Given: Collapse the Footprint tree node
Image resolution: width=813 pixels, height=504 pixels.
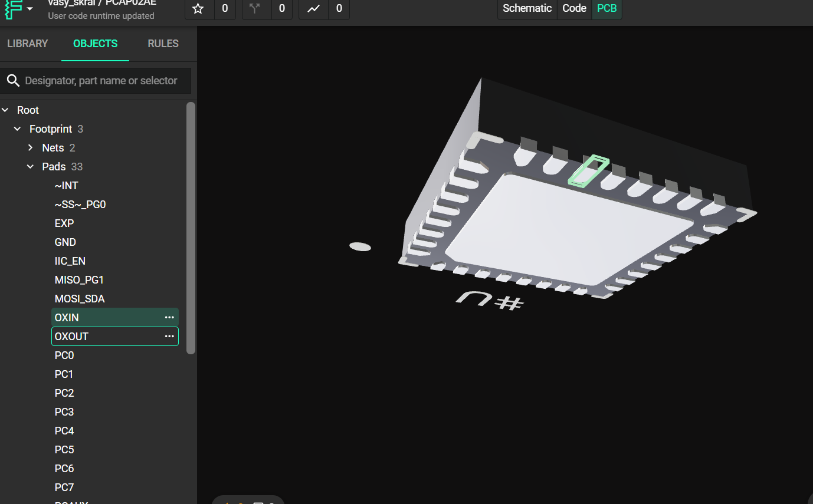Looking at the screenshot, I should 18,129.
